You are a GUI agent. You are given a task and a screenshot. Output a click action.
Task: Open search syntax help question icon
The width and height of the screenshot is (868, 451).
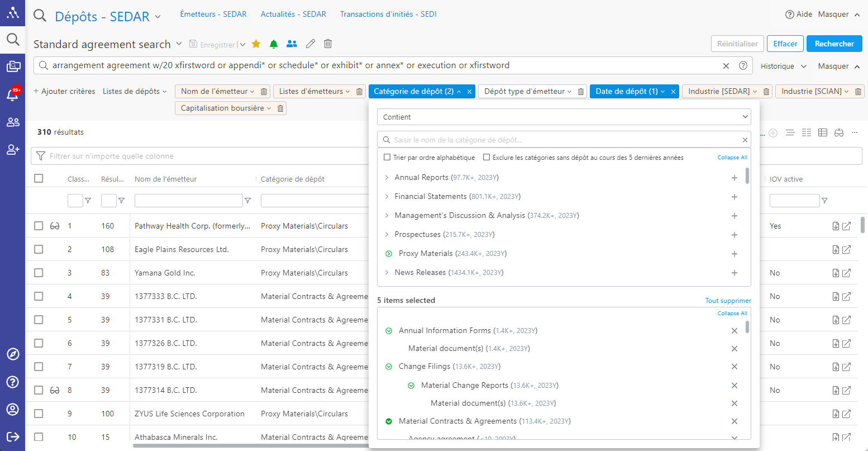[743, 65]
